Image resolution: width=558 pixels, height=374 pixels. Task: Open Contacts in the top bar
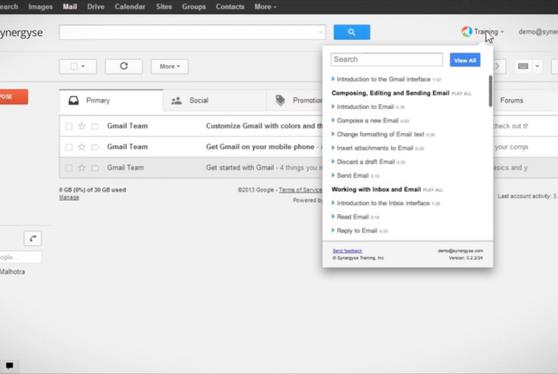(230, 7)
